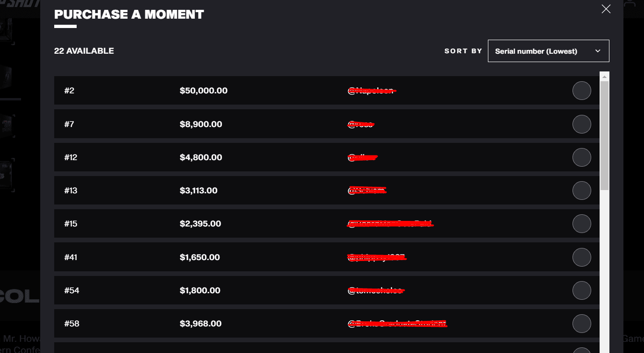The height and width of the screenshot is (353, 644).
Task: Select the $3,113.00 listing radio button
Action: (581, 191)
